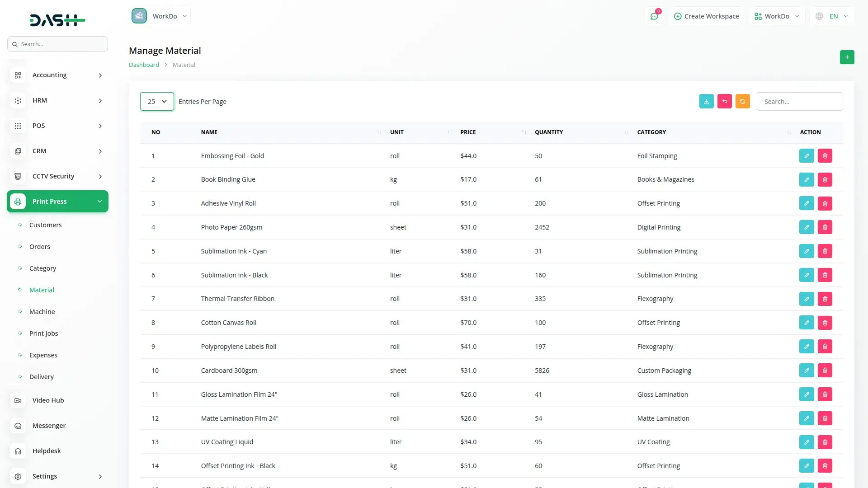Click the pink import arrow icon
Image resolution: width=868 pixels, height=488 pixels.
tap(724, 102)
